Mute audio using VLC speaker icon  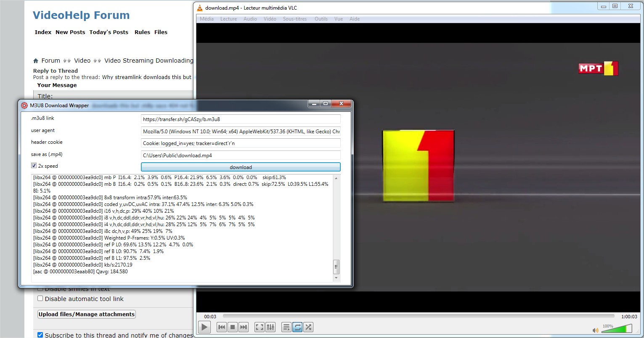click(x=595, y=330)
